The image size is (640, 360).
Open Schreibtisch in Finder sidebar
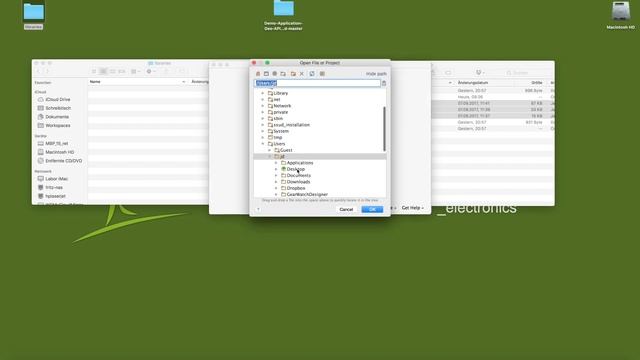click(x=54, y=108)
